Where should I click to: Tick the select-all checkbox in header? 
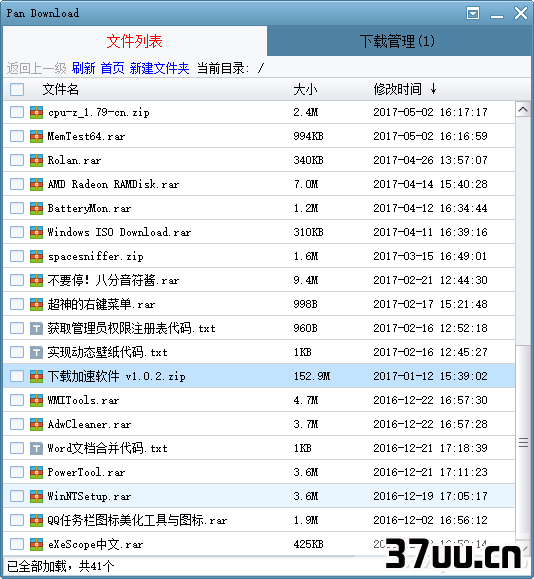pyautogui.click(x=17, y=89)
